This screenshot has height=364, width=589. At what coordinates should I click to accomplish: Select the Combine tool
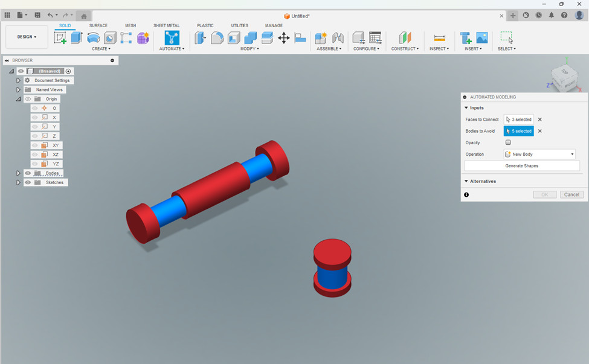250,37
